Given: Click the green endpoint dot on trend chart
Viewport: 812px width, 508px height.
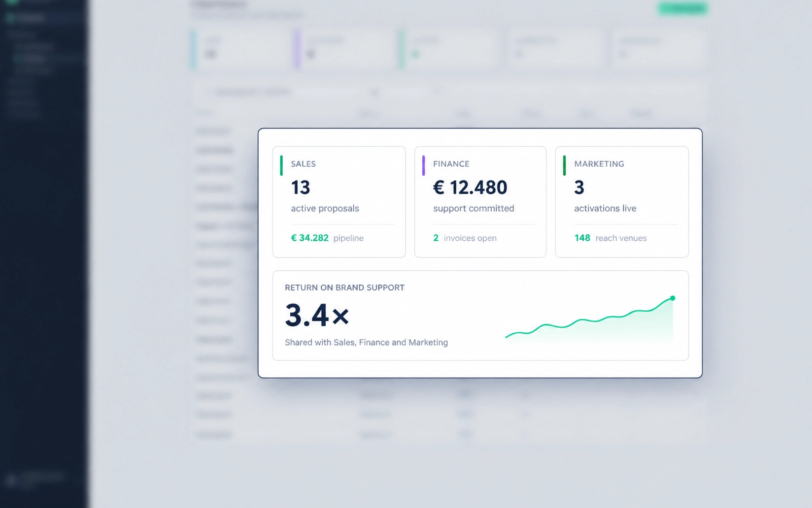Looking at the screenshot, I should pos(672,298).
